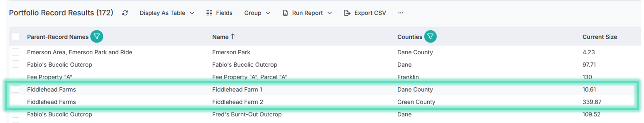Select the Fred's Burnt-Out Outcrop row checkbox
Screen dimensions: 644x123
pos(16,114)
